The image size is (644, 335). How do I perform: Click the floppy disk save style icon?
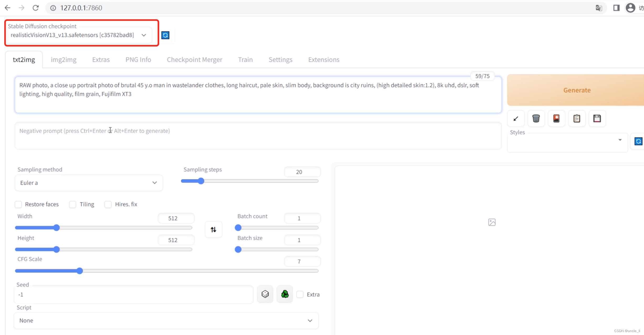click(597, 119)
